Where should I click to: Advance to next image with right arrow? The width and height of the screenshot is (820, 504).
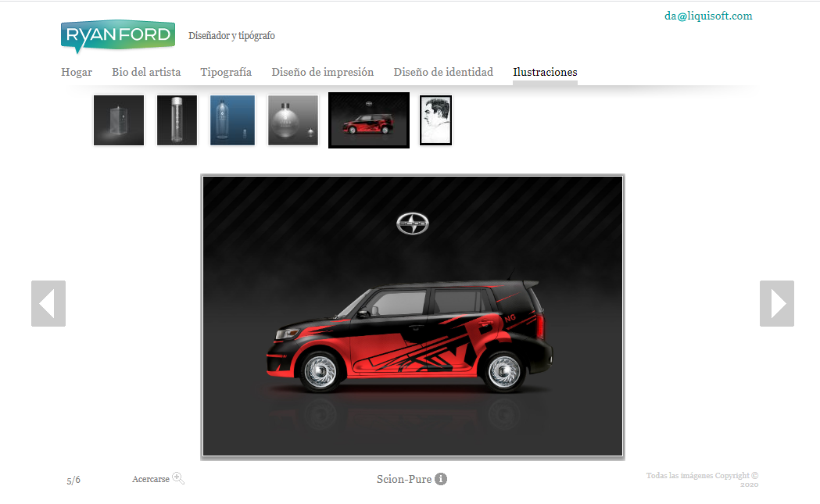(x=776, y=303)
